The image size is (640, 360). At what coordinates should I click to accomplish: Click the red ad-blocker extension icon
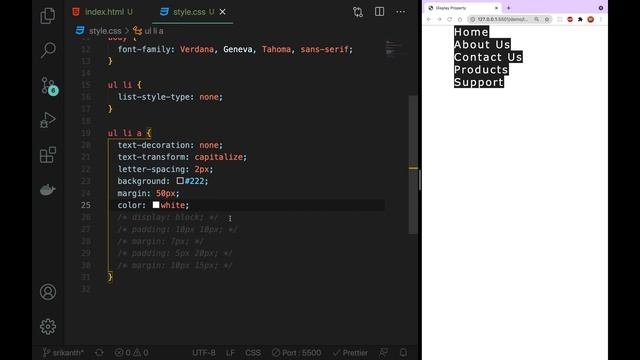(570, 19)
